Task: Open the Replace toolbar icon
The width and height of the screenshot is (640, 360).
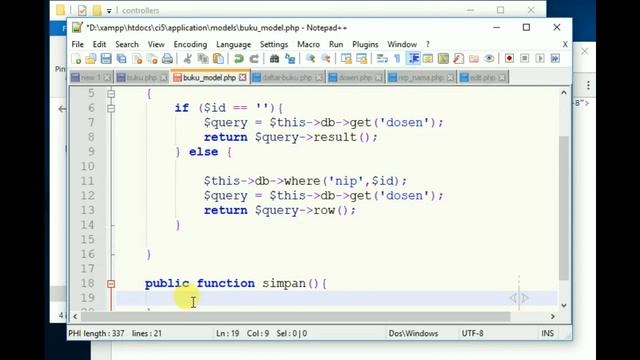Action: pyautogui.click(x=290, y=59)
